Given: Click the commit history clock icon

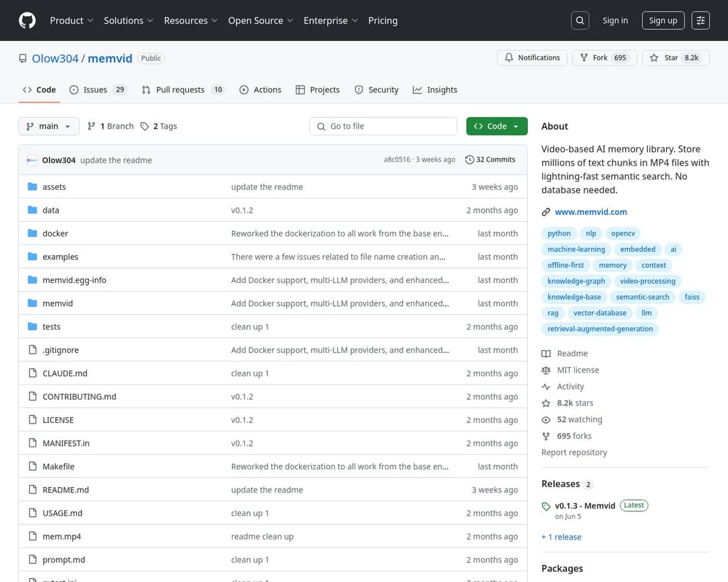Looking at the screenshot, I should (x=469, y=160).
